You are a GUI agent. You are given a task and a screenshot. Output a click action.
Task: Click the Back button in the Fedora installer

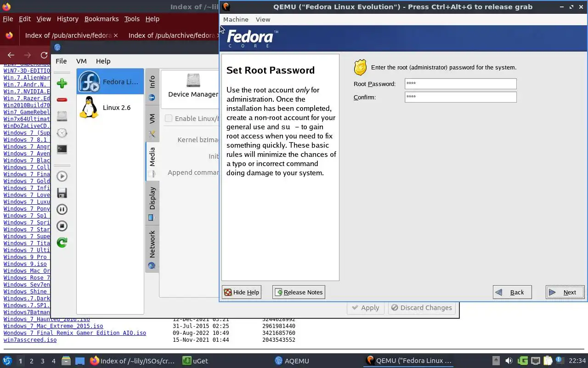tap(512, 292)
